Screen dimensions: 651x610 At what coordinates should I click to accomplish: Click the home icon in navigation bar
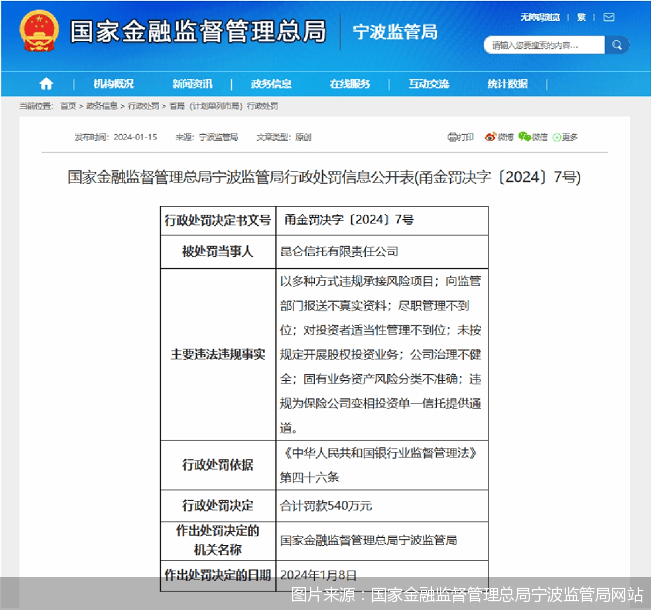coord(46,84)
